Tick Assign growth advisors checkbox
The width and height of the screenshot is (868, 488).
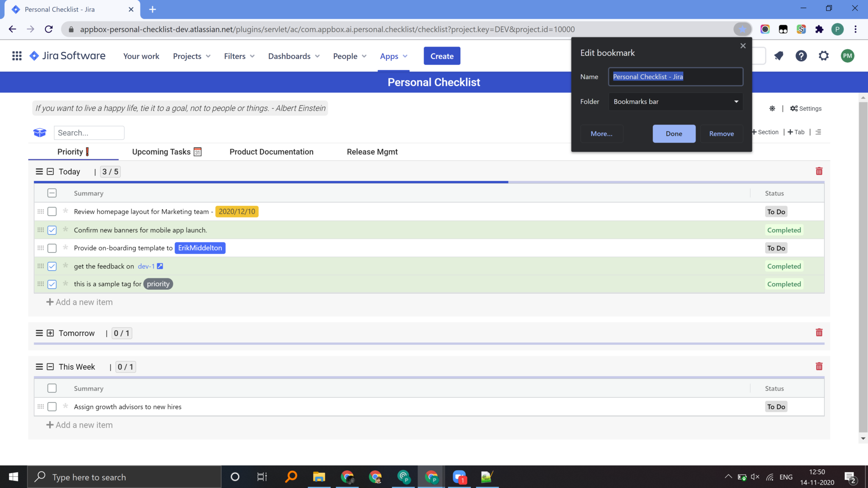pyautogui.click(x=52, y=407)
